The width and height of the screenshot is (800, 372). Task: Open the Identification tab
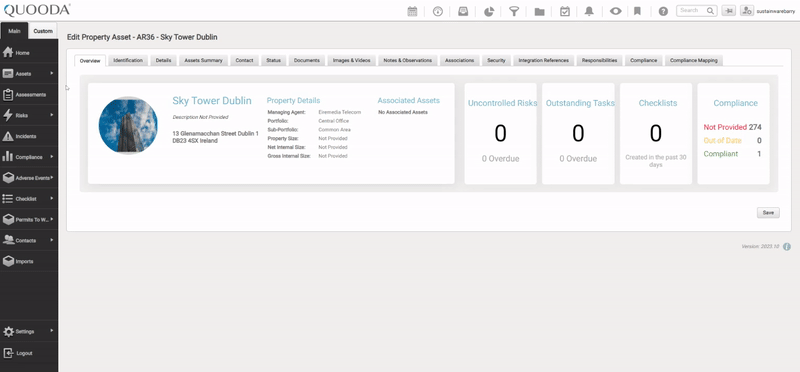tap(128, 60)
